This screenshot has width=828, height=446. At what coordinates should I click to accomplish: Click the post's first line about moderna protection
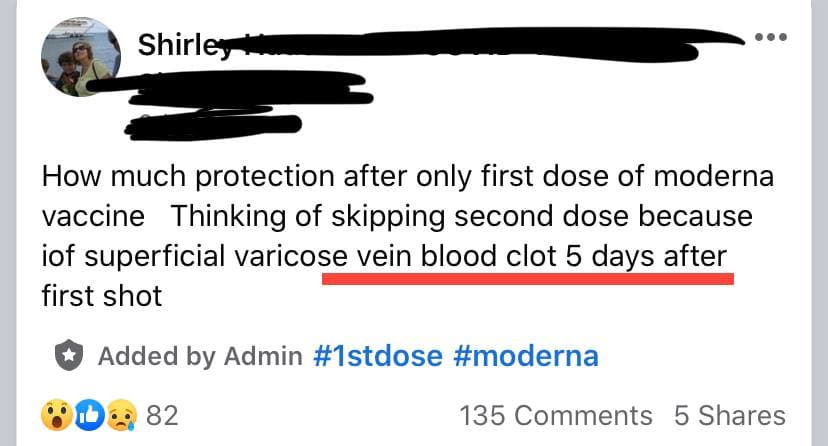click(408, 179)
